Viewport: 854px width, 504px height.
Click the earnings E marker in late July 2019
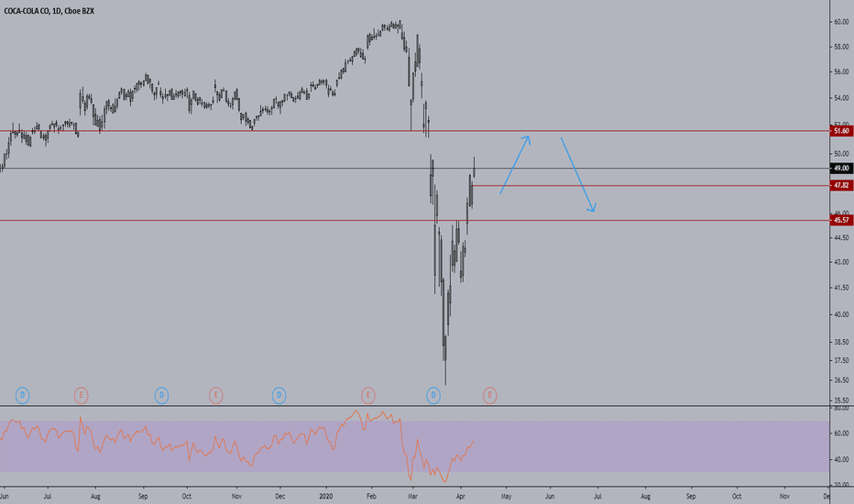(x=81, y=395)
